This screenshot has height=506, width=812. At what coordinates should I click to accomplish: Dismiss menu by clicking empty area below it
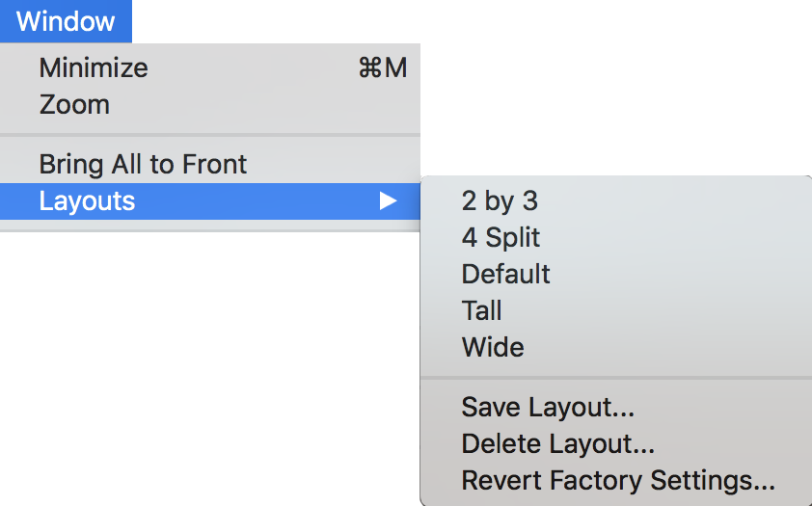[193, 386]
